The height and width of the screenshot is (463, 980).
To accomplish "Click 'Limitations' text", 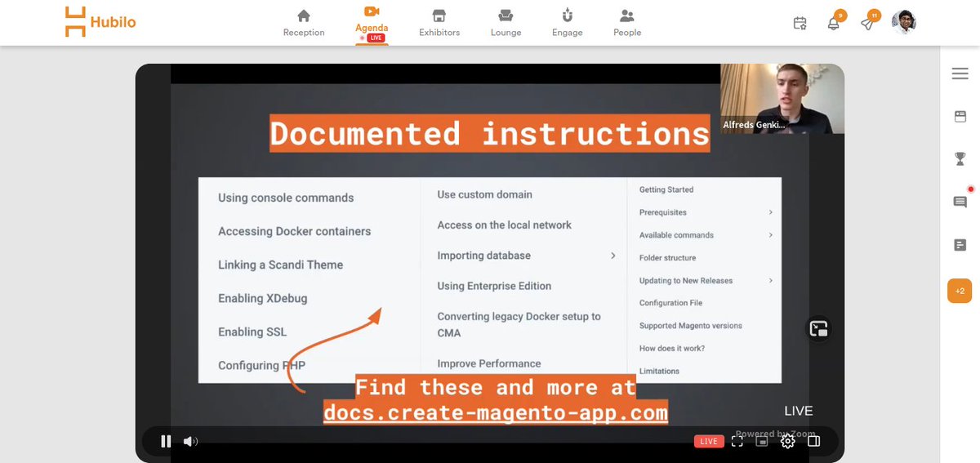I will point(659,372).
